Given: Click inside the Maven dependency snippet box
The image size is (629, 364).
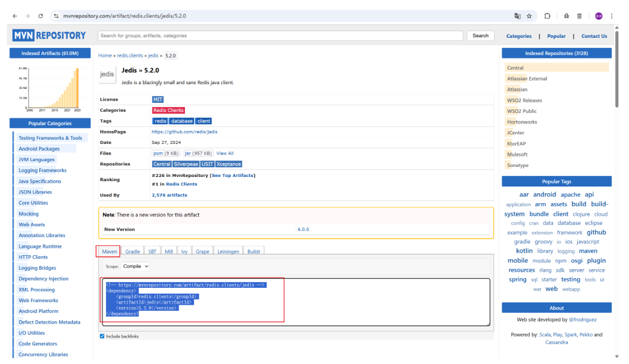Looking at the screenshot, I should [296, 302].
